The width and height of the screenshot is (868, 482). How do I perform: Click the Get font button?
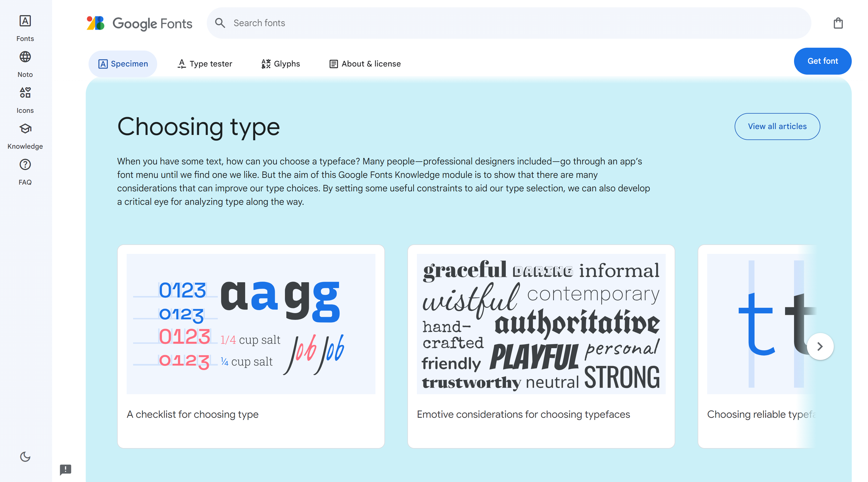pyautogui.click(x=822, y=61)
